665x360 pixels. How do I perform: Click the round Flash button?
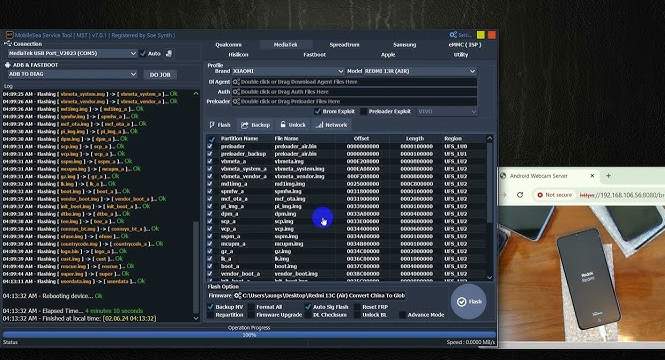(x=468, y=301)
